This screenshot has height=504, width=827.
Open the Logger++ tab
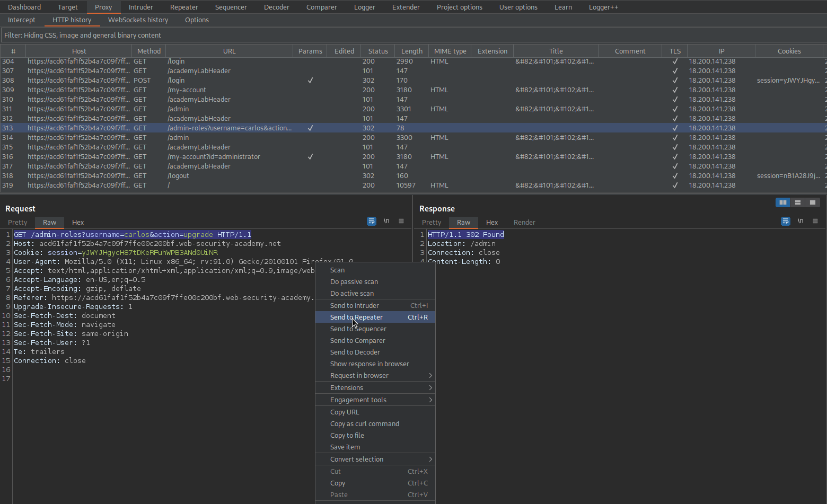(x=604, y=7)
